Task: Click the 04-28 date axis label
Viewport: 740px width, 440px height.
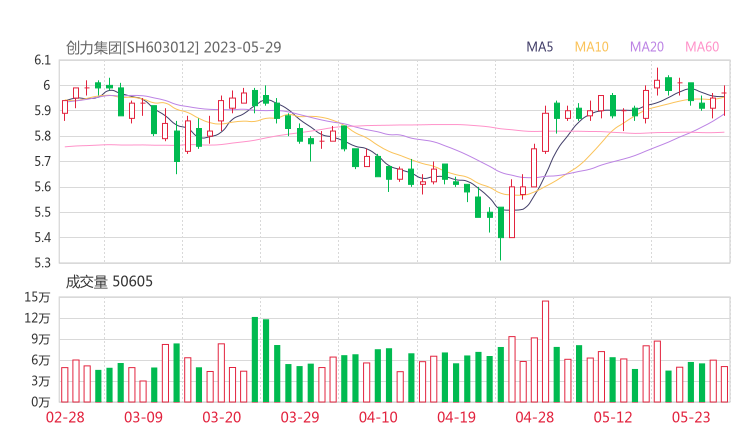Action: 534,417
